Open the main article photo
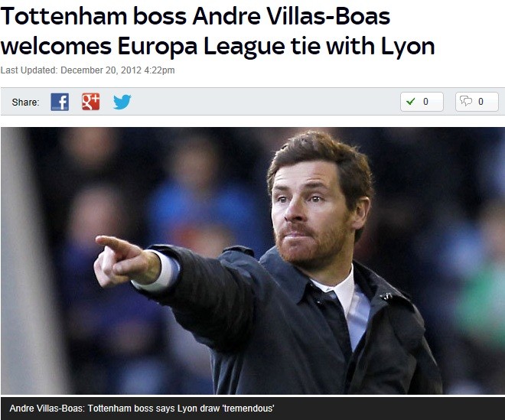Screen dimensions: 505x420 (x=252, y=261)
